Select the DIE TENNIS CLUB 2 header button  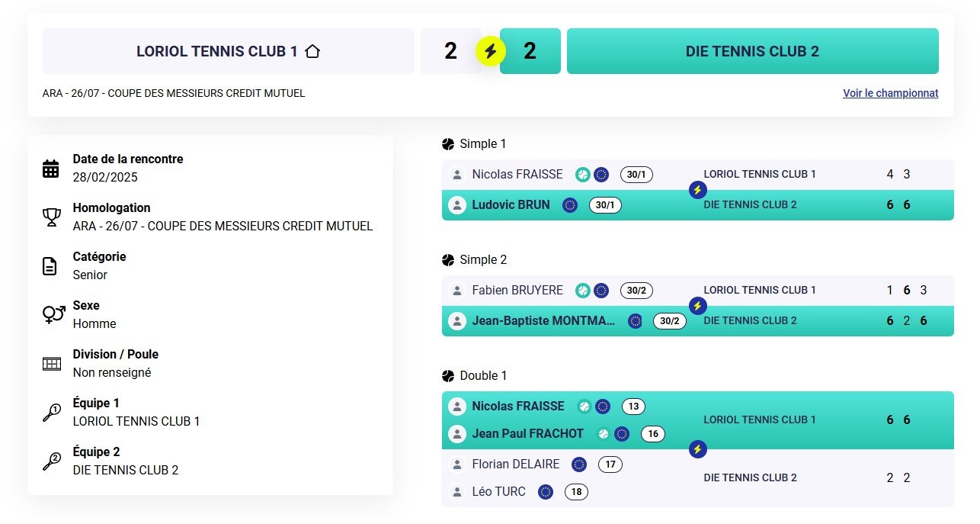(753, 51)
